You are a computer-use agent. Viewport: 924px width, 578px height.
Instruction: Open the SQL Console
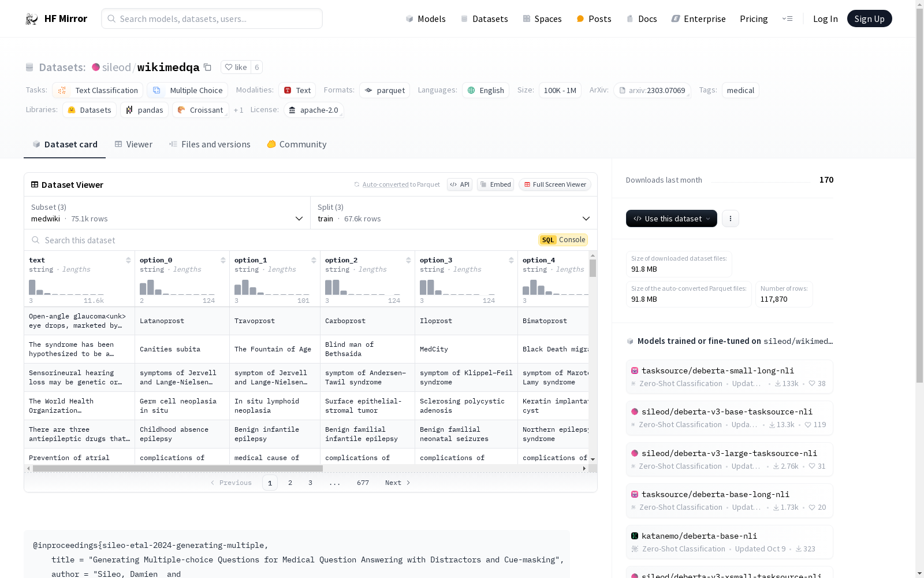tap(563, 240)
